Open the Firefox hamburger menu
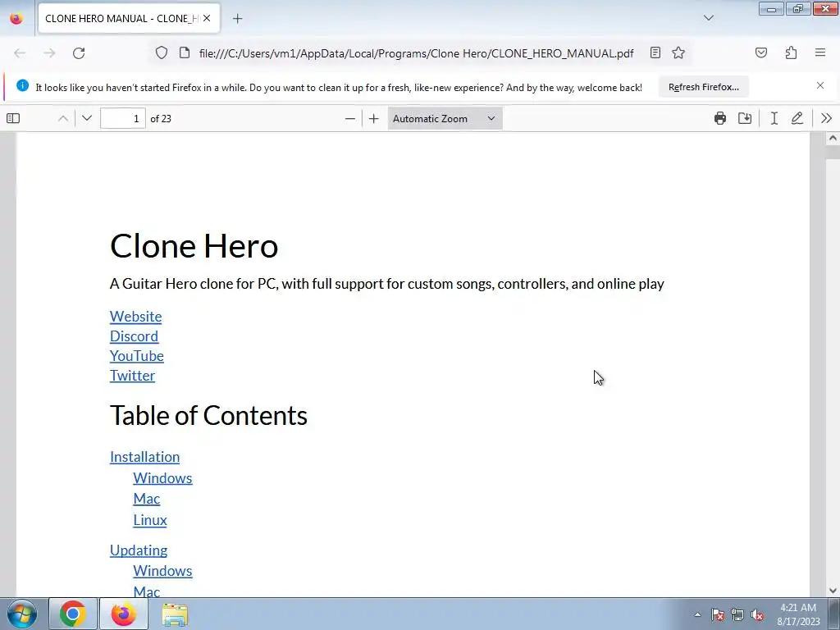 [820, 52]
